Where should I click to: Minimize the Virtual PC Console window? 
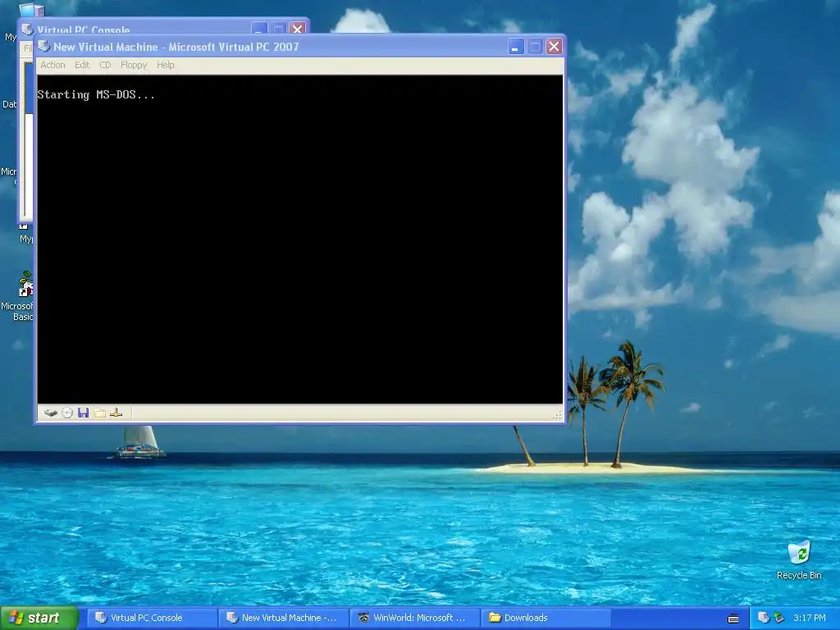pyautogui.click(x=258, y=28)
